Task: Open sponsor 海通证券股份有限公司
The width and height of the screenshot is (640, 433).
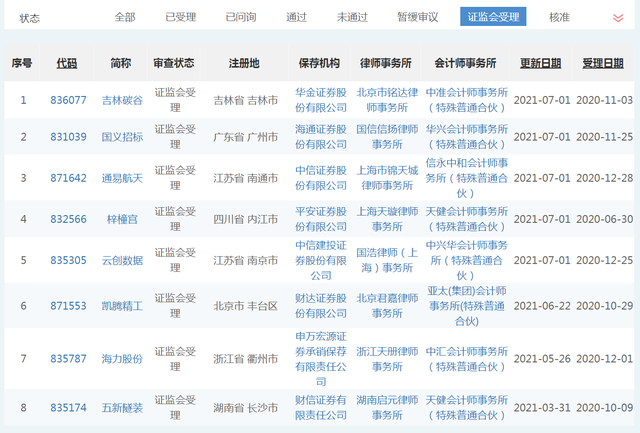Action: click(321, 137)
